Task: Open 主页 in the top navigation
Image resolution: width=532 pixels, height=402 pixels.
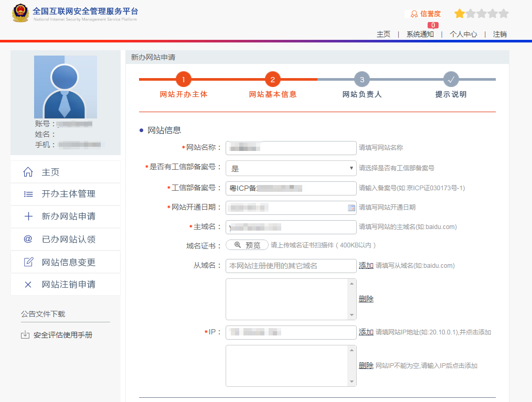Action: [384, 34]
